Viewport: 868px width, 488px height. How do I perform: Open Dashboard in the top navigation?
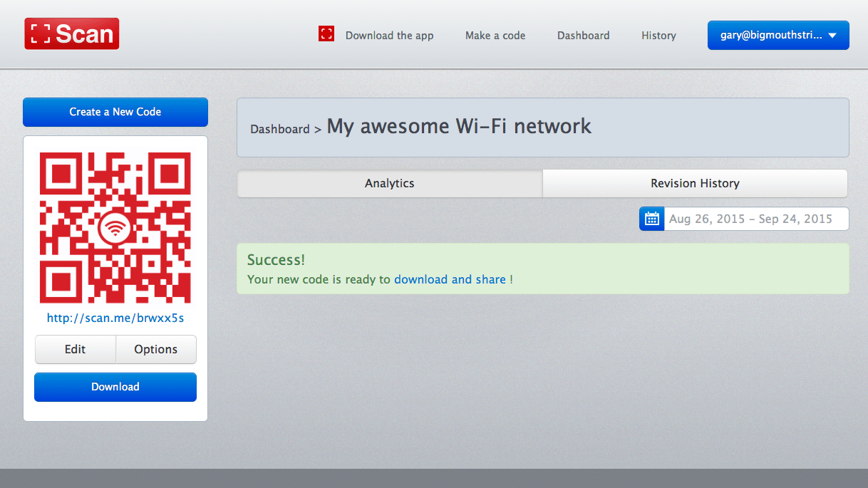[x=583, y=36]
